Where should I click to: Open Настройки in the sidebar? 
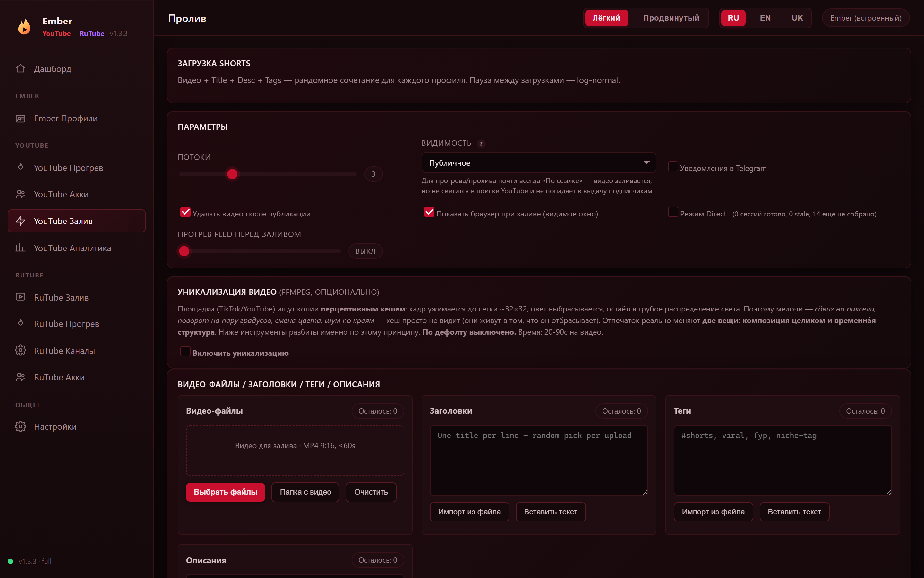[x=76, y=427]
